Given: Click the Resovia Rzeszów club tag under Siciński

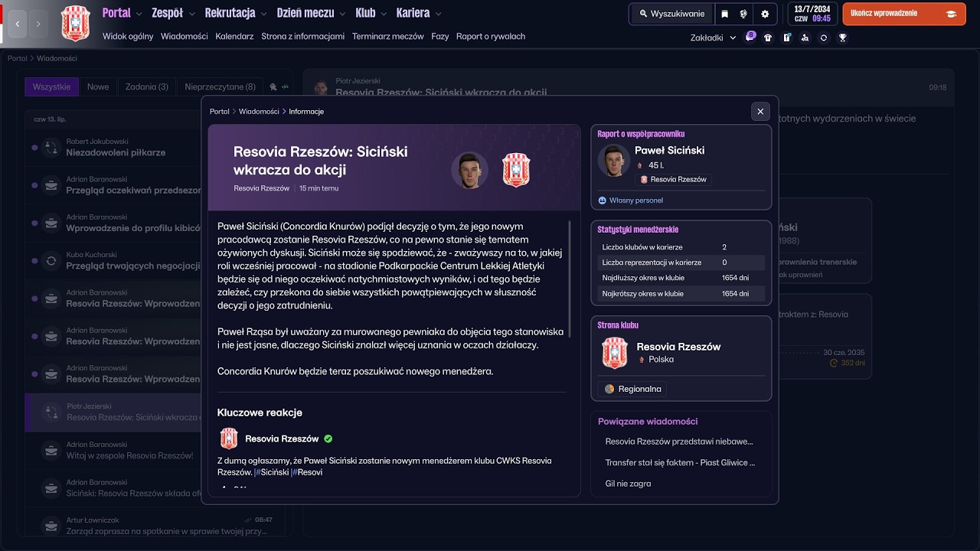Looking at the screenshot, I should coord(673,180).
